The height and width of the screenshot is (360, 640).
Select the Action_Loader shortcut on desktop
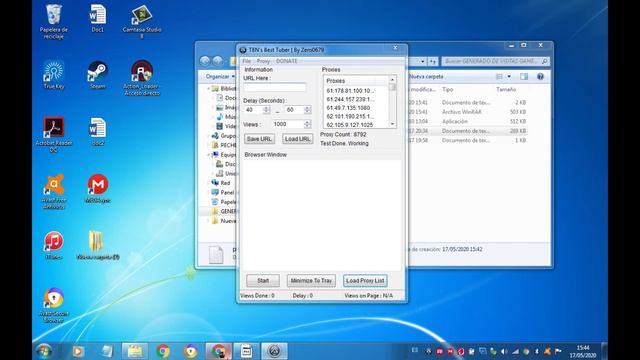[142, 78]
